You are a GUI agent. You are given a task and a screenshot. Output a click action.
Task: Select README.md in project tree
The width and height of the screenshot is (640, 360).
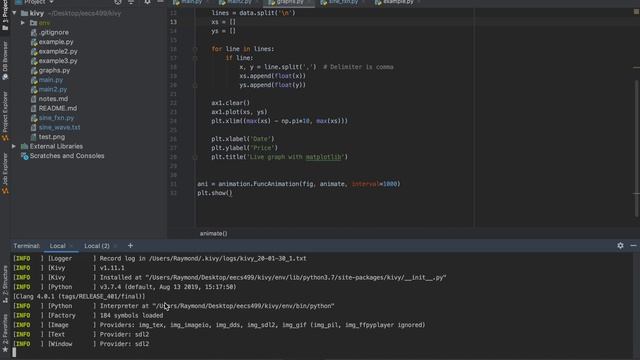[58, 108]
